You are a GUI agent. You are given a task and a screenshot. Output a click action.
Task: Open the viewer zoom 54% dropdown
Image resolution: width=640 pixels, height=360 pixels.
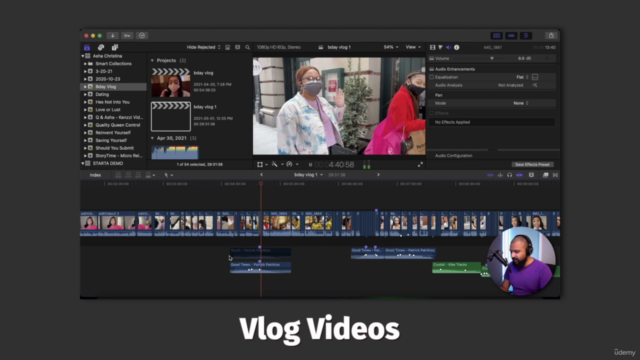391,47
